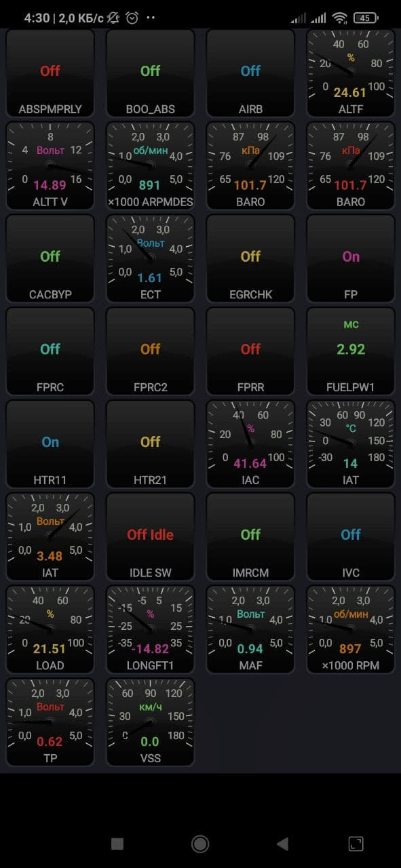This screenshot has width=401, height=868.
Task: Tap the LONGFT1 fuel trim gauge
Action: tap(151, 630)
